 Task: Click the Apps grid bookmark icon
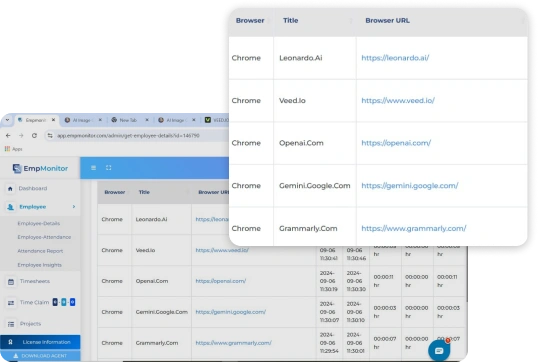[x=7, y=149]
